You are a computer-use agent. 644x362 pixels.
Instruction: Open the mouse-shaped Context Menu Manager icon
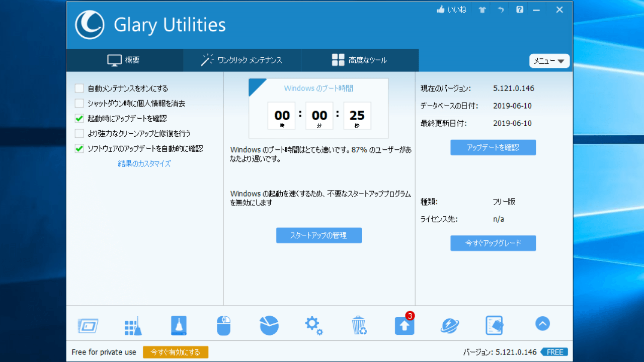223,326
